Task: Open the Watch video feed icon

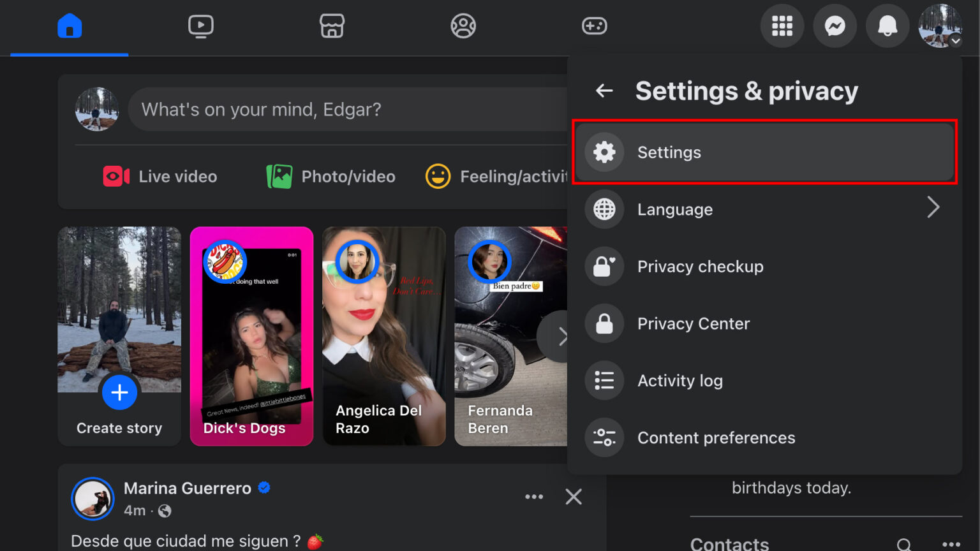Action: (x=200, y=26)
